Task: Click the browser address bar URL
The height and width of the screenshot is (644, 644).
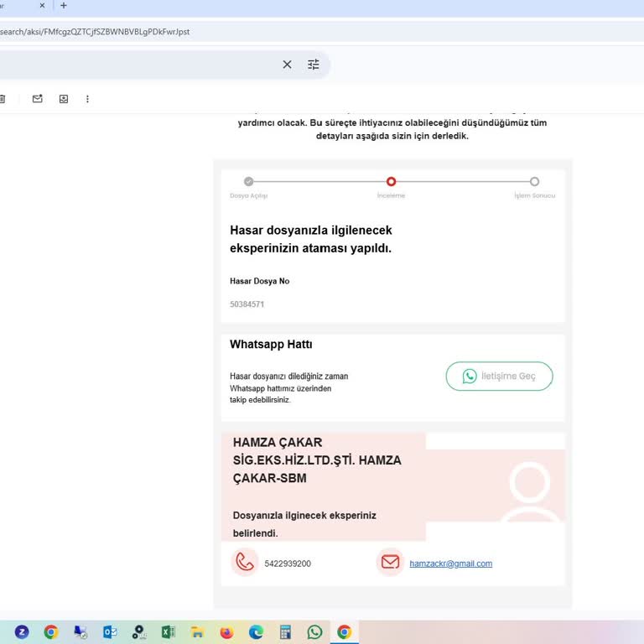Action: pos(95,32)
